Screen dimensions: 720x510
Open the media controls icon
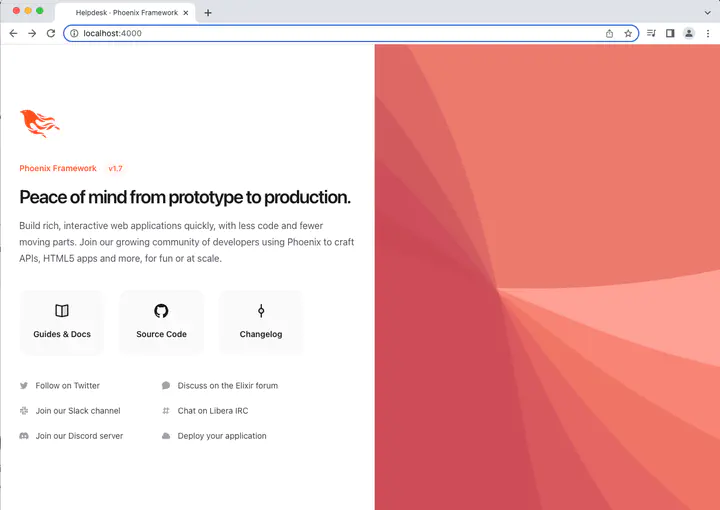651,33
